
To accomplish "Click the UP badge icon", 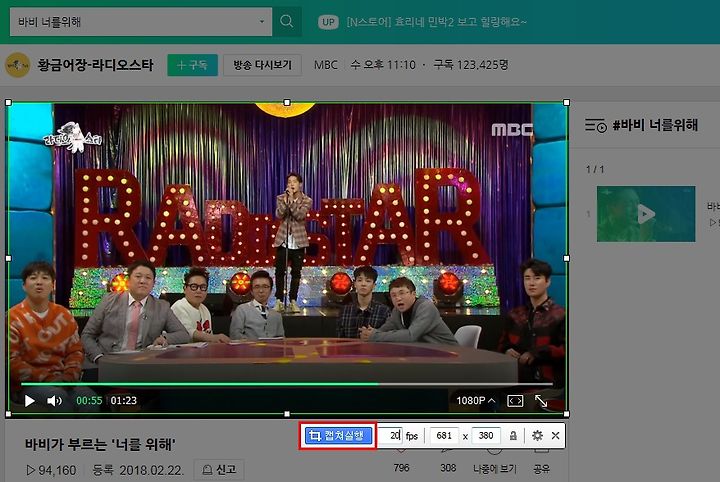I will [x=328, y=22].
